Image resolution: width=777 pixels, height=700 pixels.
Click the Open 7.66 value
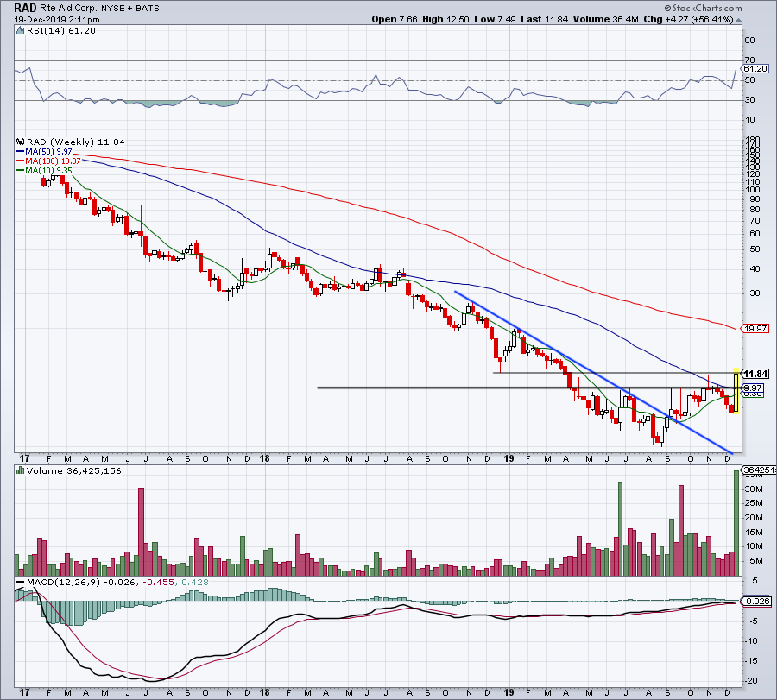point(395,19)
